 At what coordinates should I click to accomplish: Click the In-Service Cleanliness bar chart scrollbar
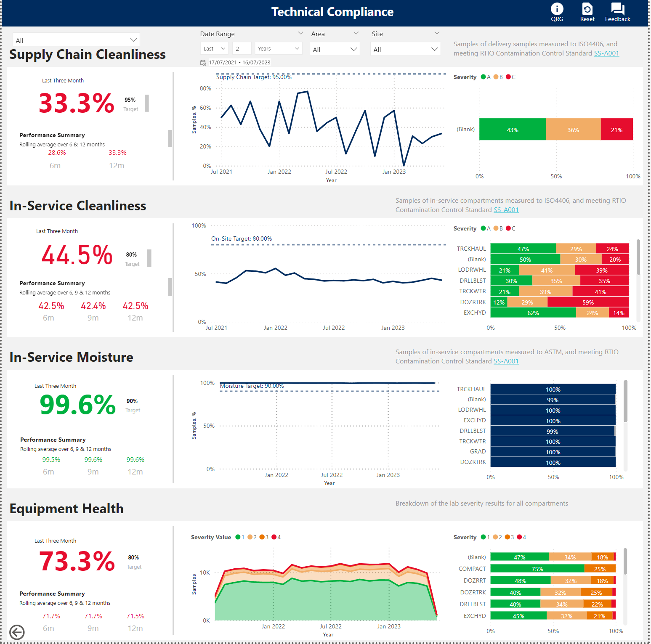pos(638,257)
